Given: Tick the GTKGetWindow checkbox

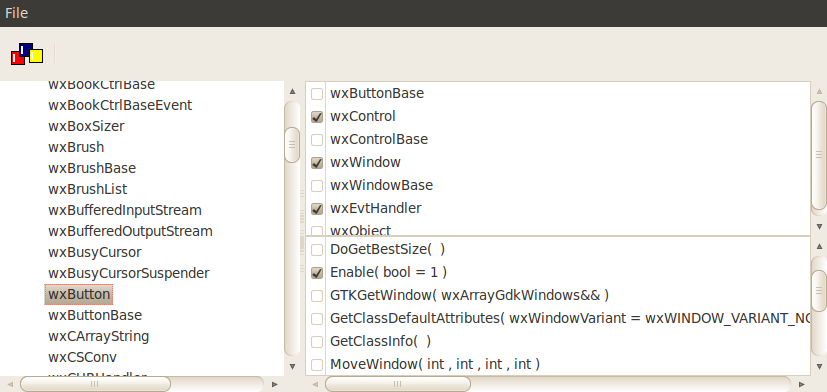Looking at the screenshot, I should pos(317,295).
